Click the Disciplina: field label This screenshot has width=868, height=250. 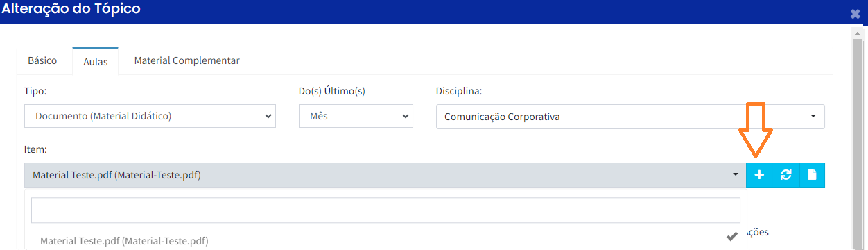[459, 91]
